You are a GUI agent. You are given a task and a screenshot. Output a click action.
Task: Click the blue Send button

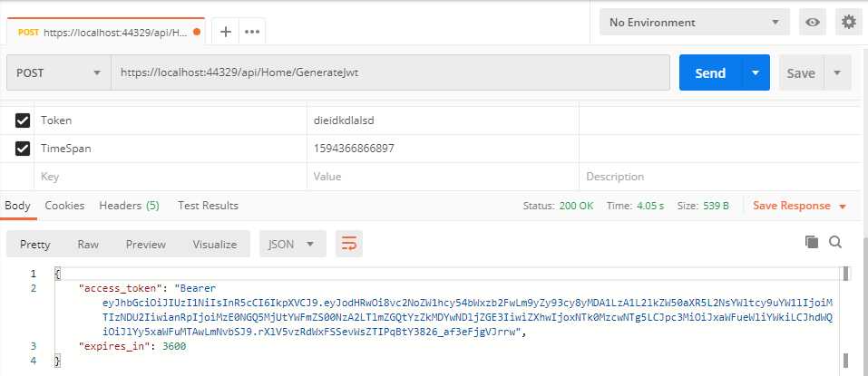(710, 73)
